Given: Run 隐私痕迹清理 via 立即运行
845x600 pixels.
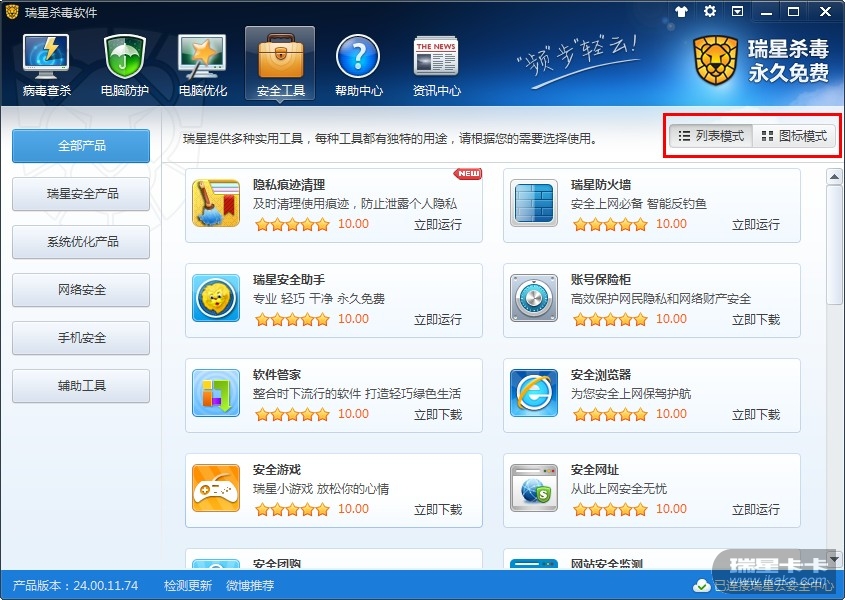Looking at the screenshot, I should 438,225.
